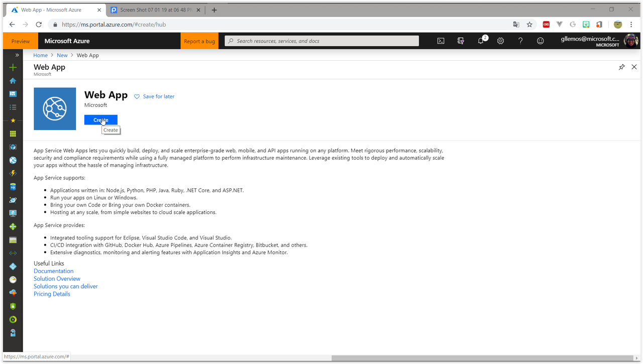Open Solutions you can deliver link
The image size is (643, 364).
[66, 286]
